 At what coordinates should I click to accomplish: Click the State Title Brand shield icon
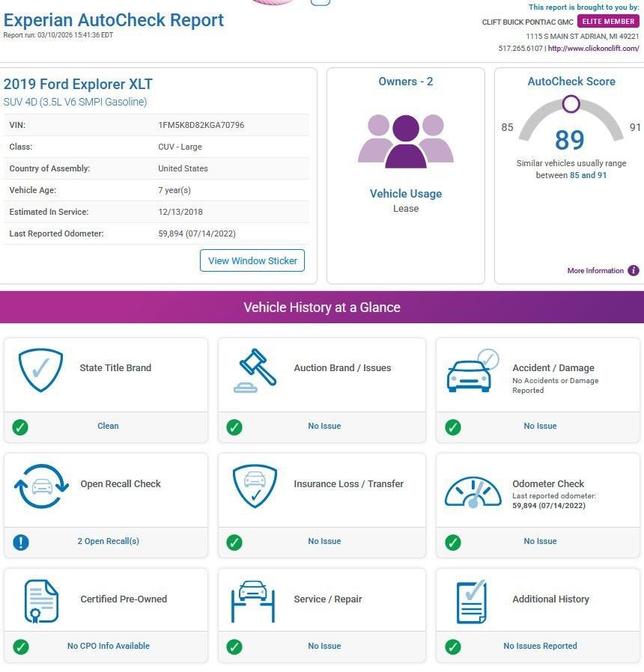tap(40, 370)
